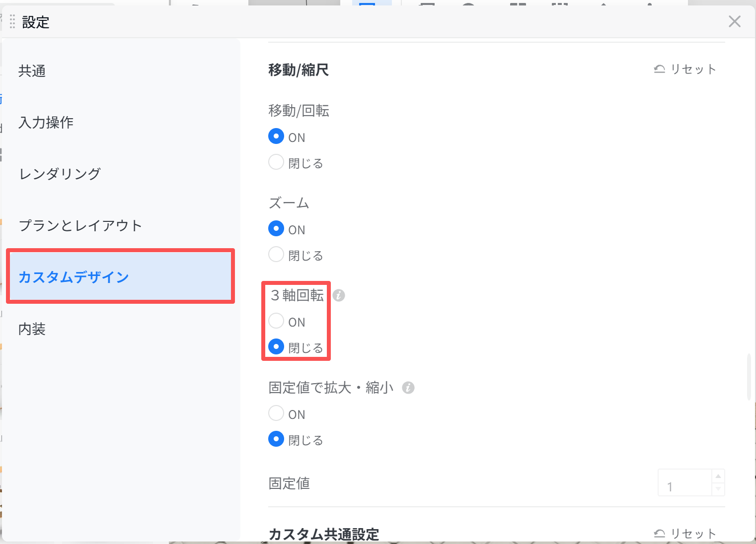Set 移動/回転 to 閉じる
756x544 pixels.
(276, 162)
